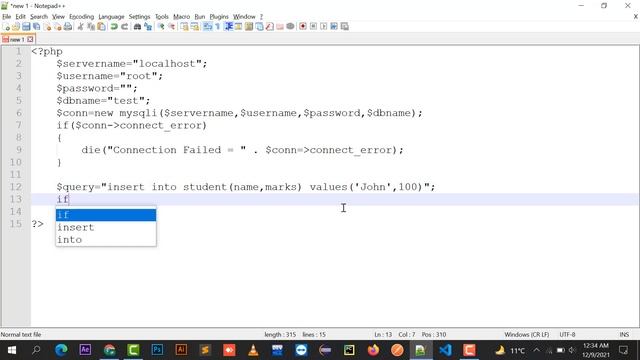Click the Open file toolbar icon
640x360 pixels.
click(16, 27)
